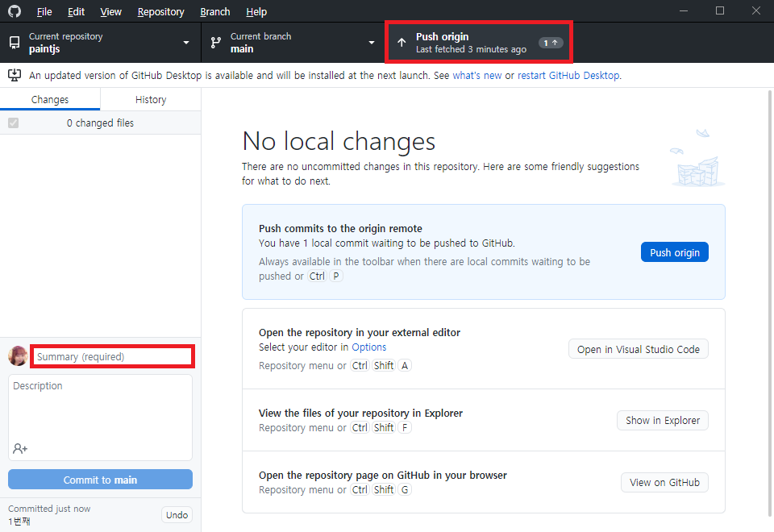Click the Commit to main button
Image resolution: width=774 pixels, height=532 pixels.
(100, 479)
